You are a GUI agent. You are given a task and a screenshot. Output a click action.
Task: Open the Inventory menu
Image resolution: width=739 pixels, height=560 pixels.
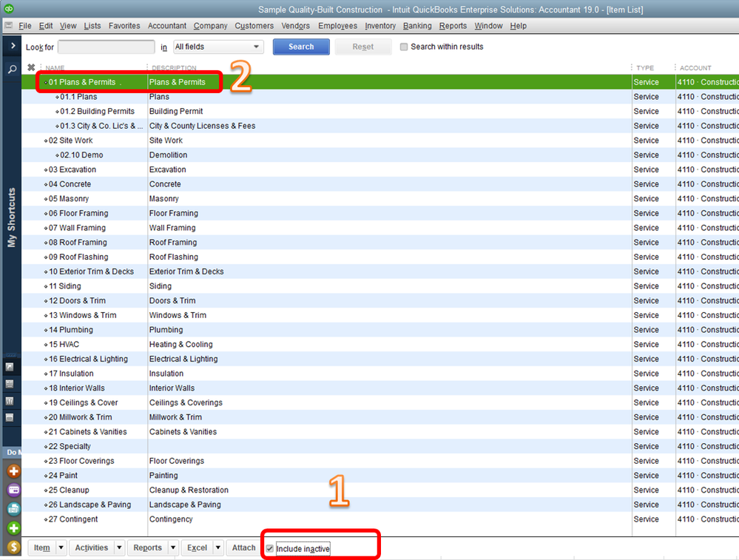[x=380, y=25]
